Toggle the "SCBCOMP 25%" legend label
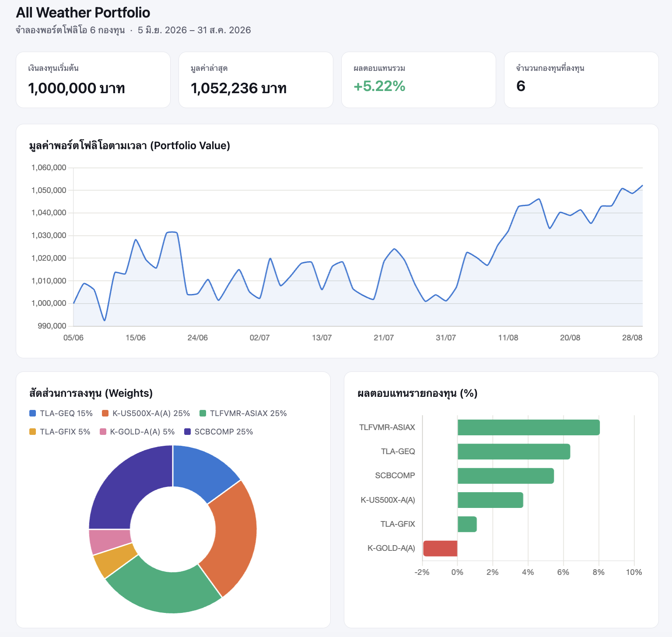The image size is (672, 637). click(x=224, y=432)
